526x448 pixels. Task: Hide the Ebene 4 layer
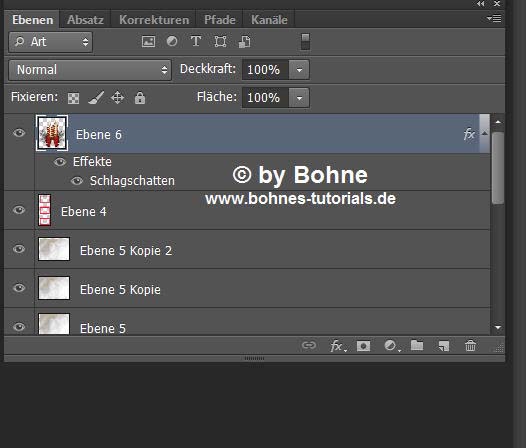click(19, 210)
